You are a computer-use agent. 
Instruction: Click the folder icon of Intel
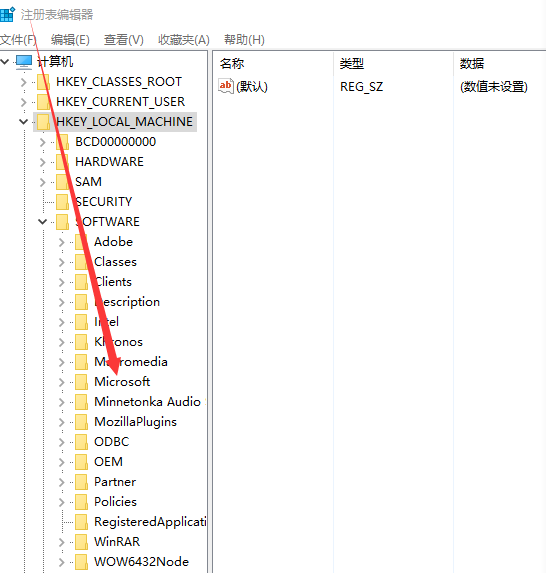pyautogui.click(x=81, y=322)
